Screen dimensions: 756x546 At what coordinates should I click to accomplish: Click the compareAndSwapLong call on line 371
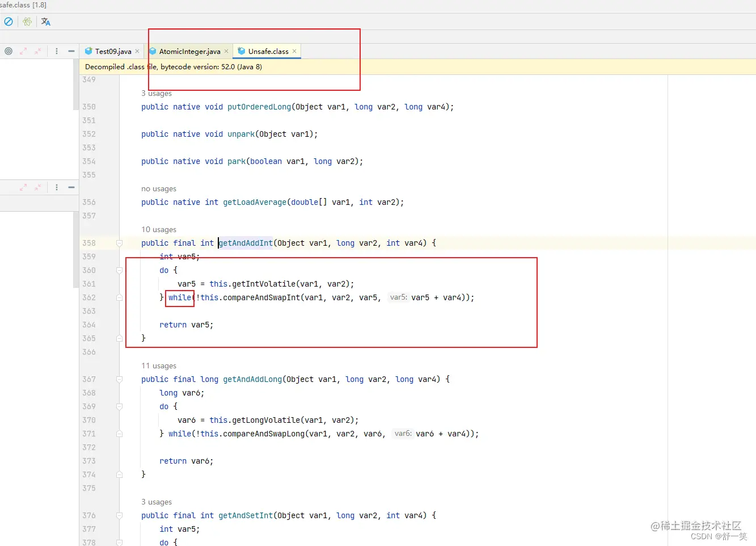click(x=264, y=434)
